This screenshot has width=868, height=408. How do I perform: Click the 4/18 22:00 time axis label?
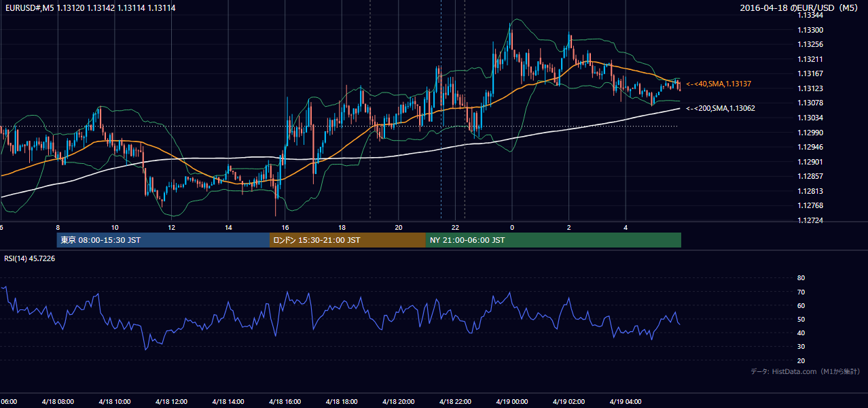coord(455,402)
